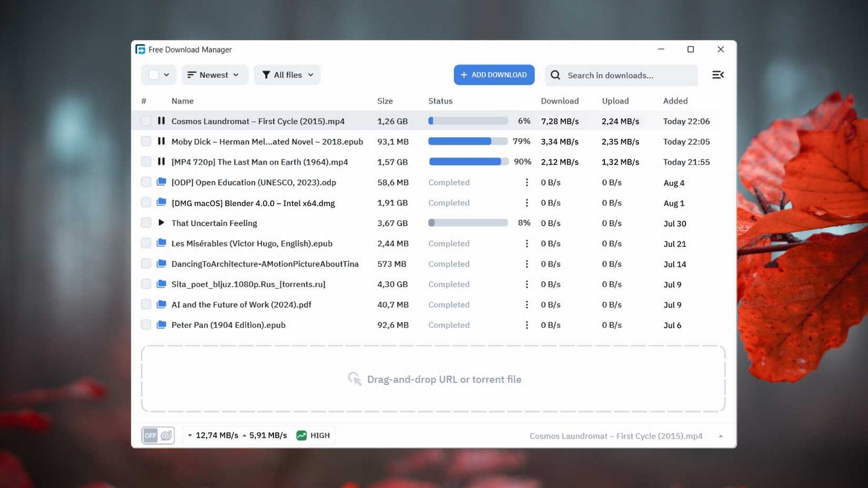
Task: Click the snail speed limiter icon
Action: pos(165,435)
